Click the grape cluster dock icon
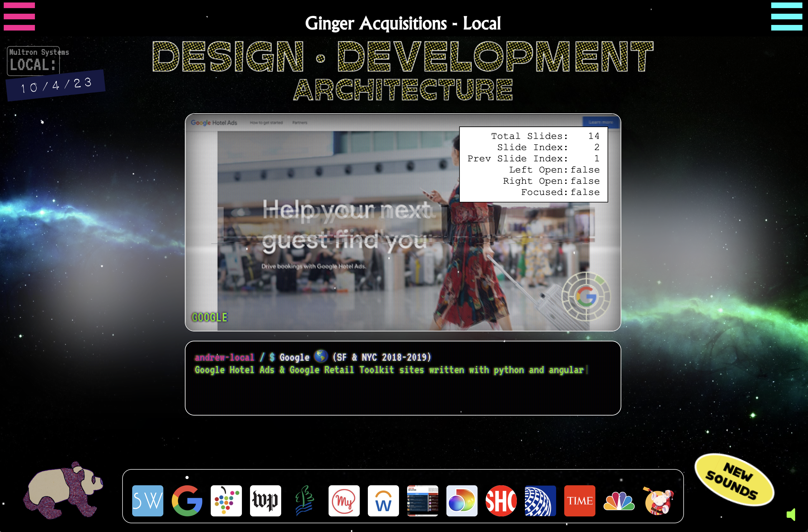The width and height of the screenshot is (808, 532). (226, 501)
